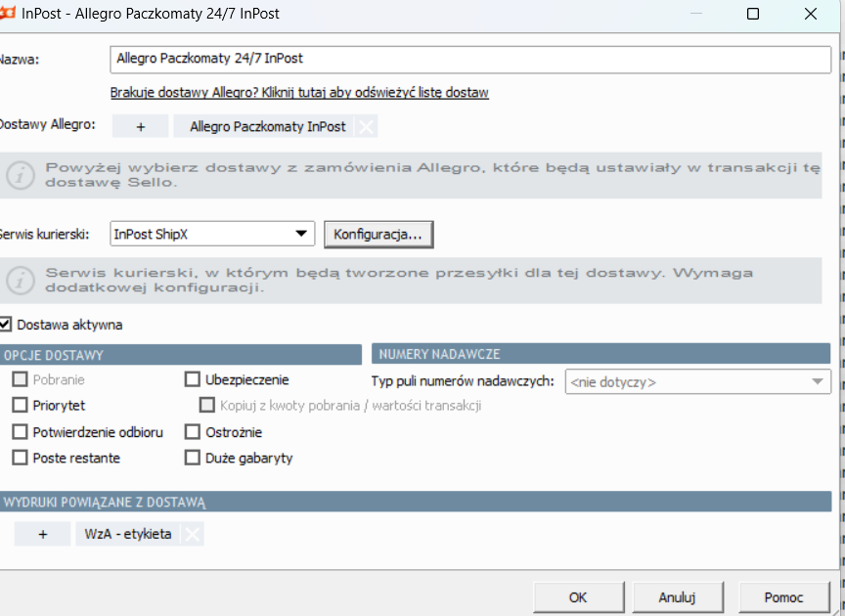Open the Konfiguracja... button
The image size is (845, 616).
(378, 235)
